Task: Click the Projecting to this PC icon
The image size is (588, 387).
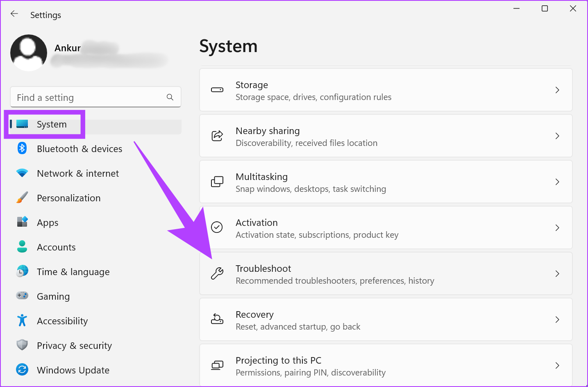Action: 217,365
